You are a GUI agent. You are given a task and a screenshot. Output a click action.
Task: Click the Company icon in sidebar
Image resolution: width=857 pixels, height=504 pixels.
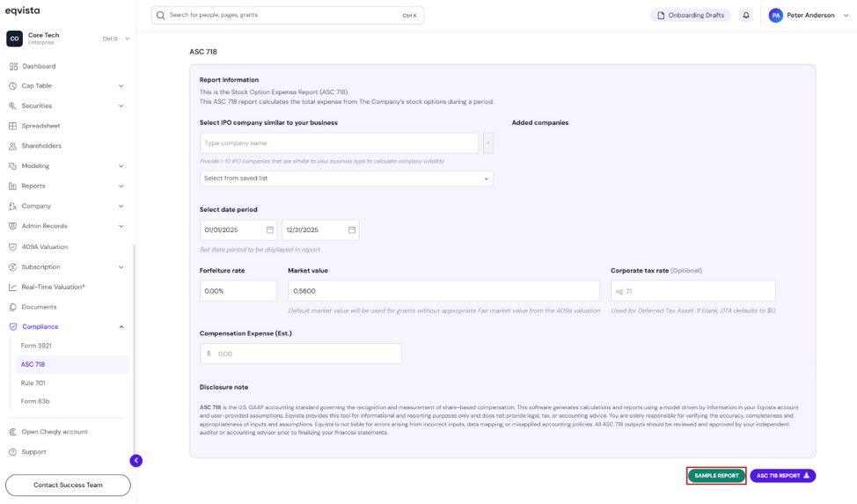[x=12, y=206]
